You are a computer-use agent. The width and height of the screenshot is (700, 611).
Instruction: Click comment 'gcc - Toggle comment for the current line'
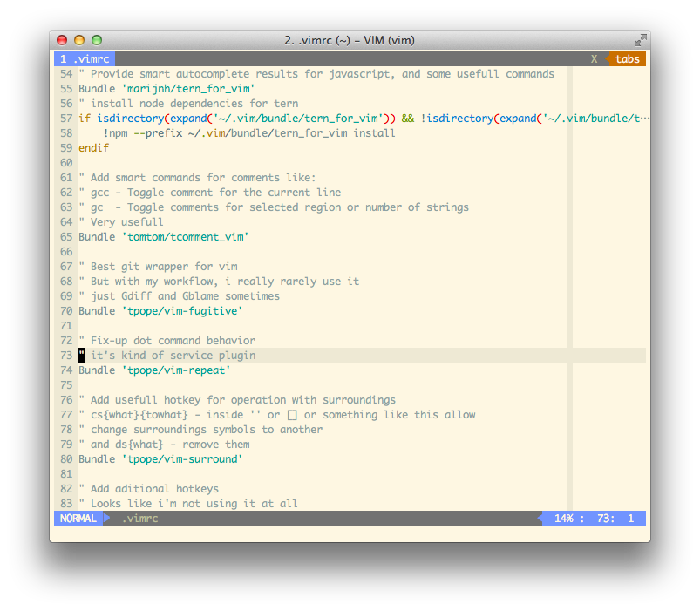(215, 193)
